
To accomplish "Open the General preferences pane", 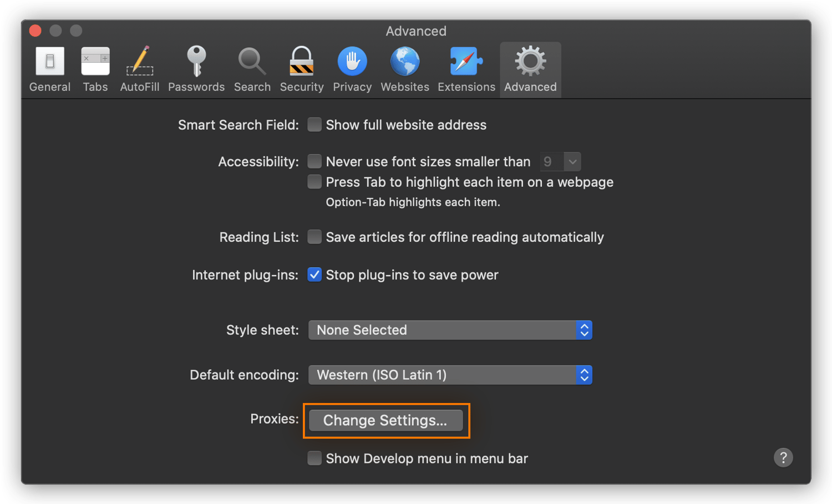I will pos(49,67).
